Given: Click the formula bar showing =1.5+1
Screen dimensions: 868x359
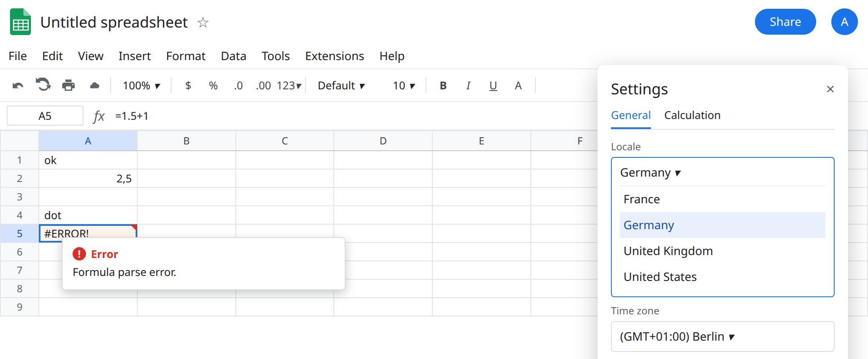Looking at the screenshot, I should click(131, 116).
